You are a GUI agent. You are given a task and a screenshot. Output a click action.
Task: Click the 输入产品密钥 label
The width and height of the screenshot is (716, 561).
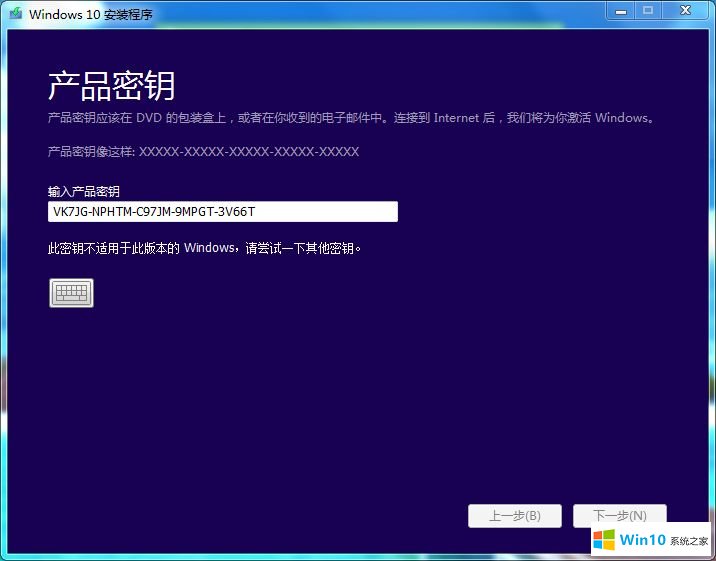84,191
